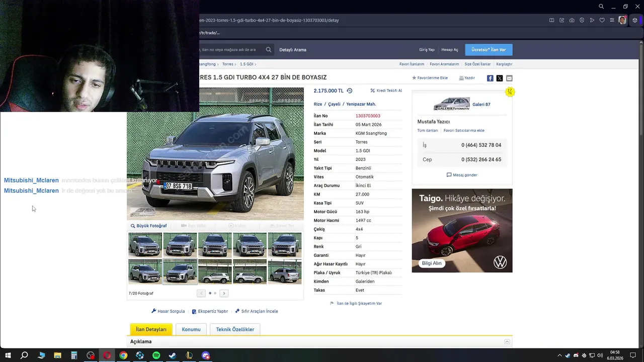
Task: Click Ekspertiz Yaptır link
Action: (x=210, y=311)
